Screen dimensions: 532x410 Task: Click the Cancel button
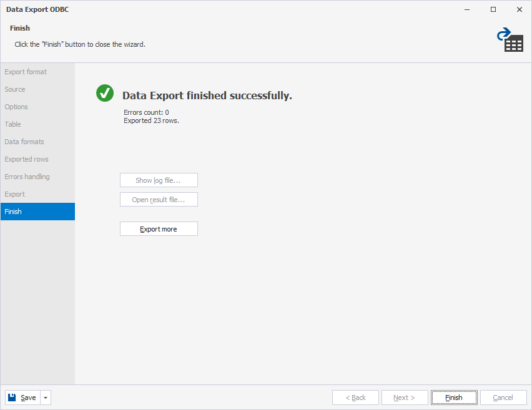(503, 398)
